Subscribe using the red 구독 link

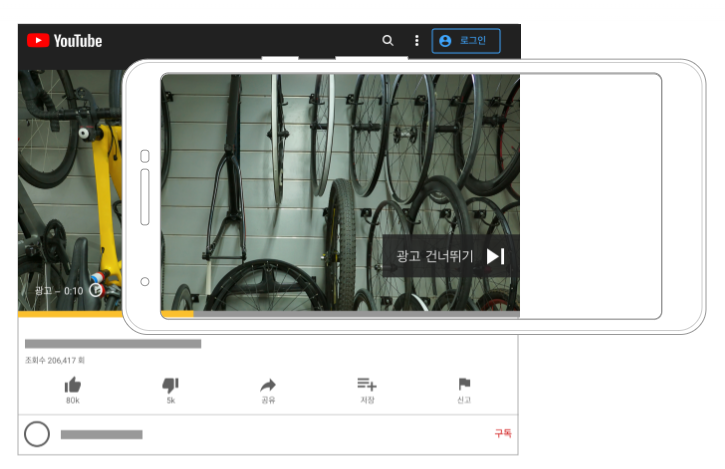click(503, 433)
